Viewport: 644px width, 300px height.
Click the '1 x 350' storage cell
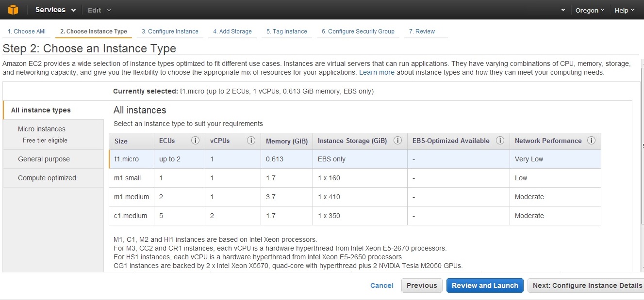pos(360,216)
